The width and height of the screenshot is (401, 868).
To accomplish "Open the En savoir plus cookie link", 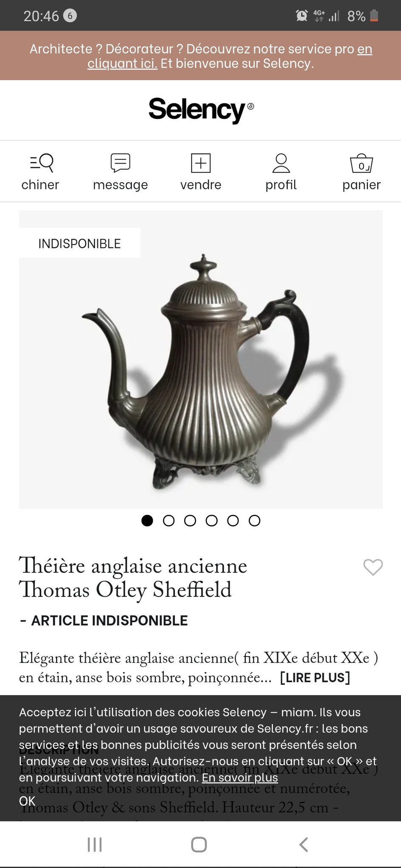I will [x=240, y=777].
